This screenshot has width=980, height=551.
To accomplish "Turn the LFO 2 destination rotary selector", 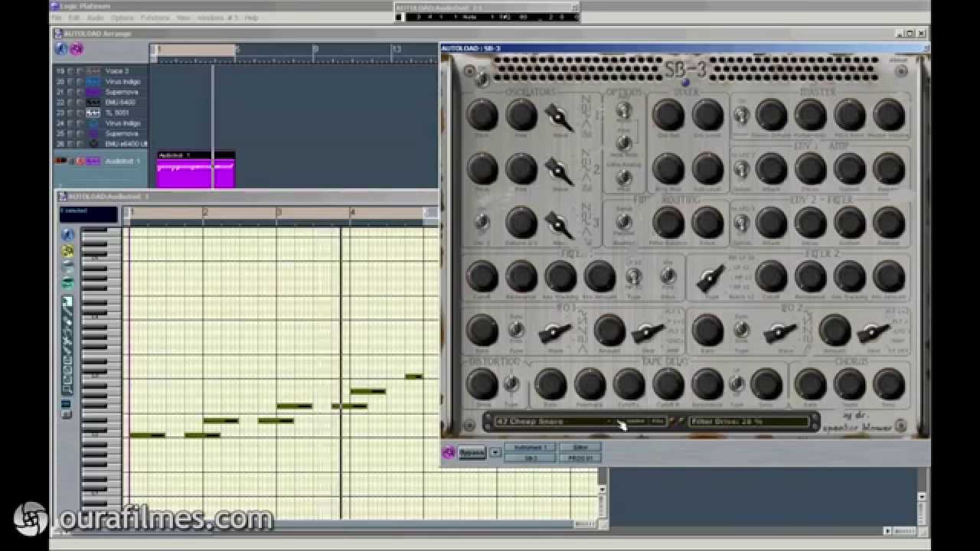I will 873,332.
